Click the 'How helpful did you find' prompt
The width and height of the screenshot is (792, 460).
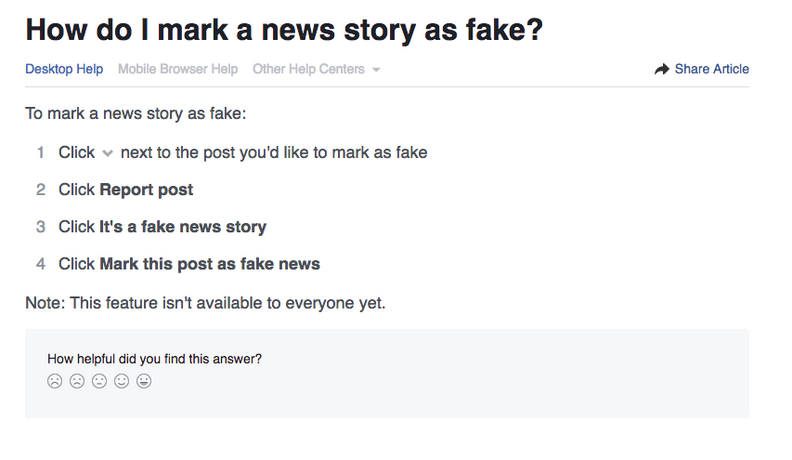coord(155,358)
